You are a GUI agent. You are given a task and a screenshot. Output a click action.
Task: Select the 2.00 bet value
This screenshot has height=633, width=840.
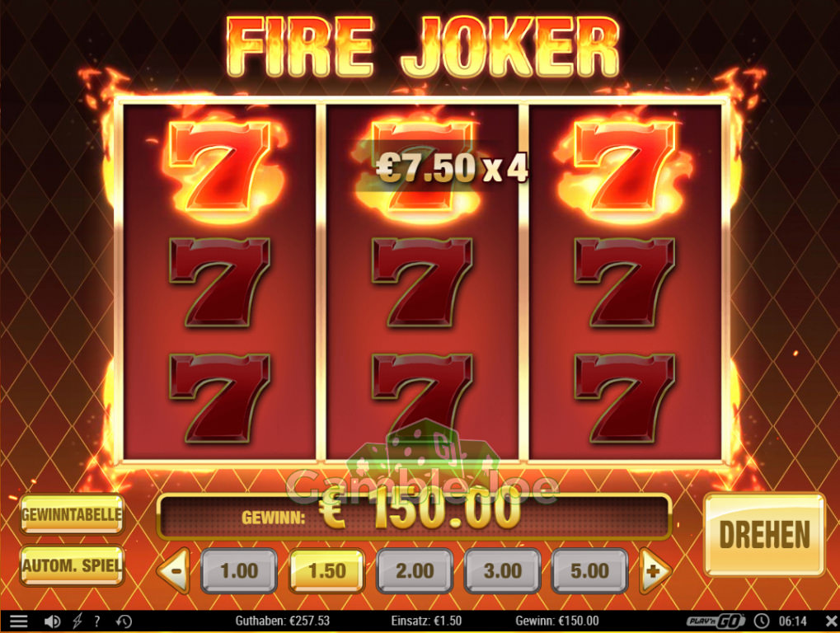pos(415,571)
